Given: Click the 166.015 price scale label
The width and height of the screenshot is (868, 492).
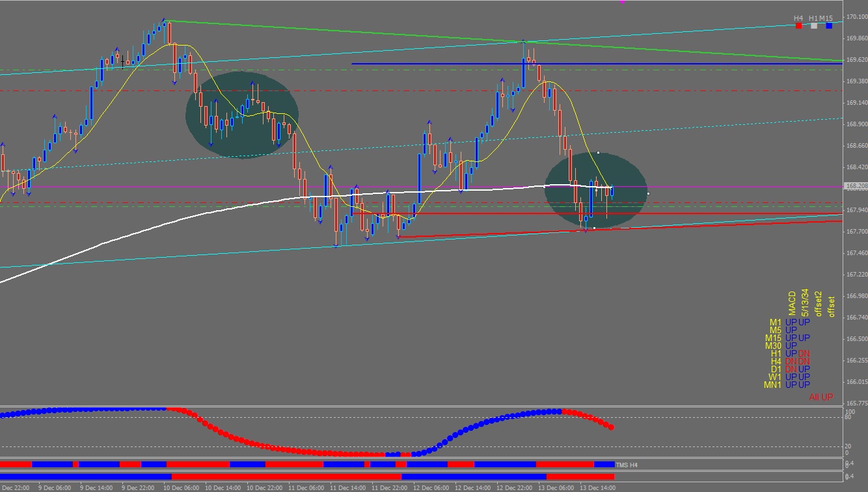Looking at the screenshot, I should pos(857,382).
